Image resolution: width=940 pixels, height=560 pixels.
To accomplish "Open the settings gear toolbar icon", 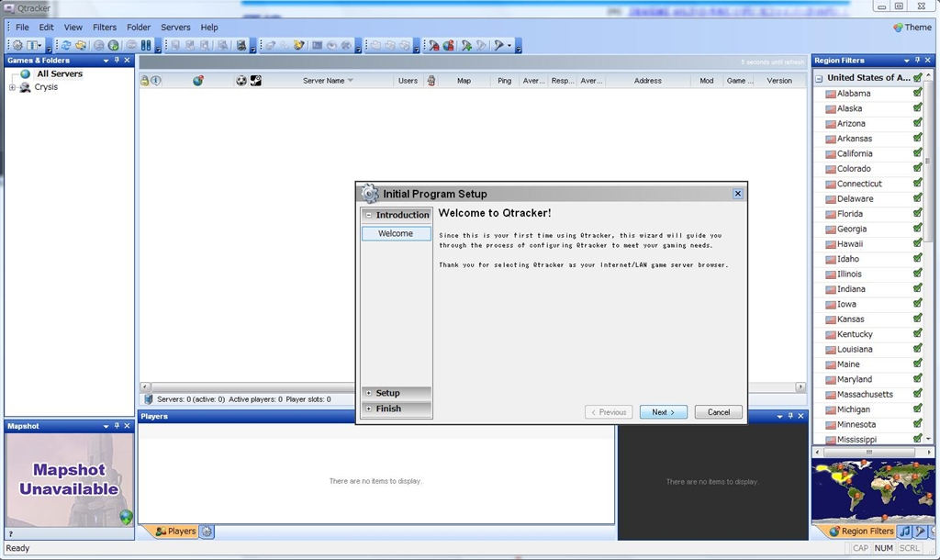I will [x=17, y=46].
